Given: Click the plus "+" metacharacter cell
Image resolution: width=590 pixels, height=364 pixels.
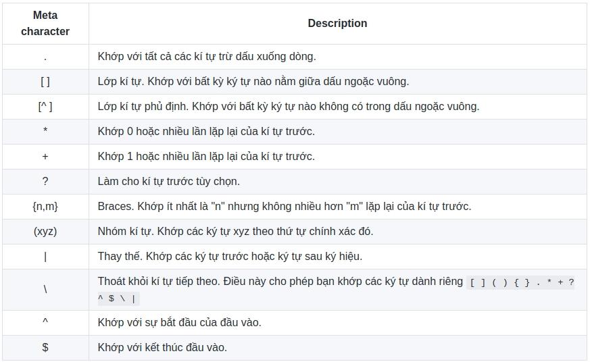Looking at the screenshot, I should point(45,157).
